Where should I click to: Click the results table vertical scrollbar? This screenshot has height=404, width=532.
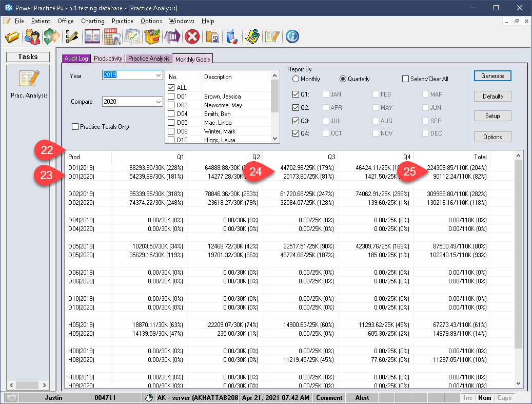(518, 270)
